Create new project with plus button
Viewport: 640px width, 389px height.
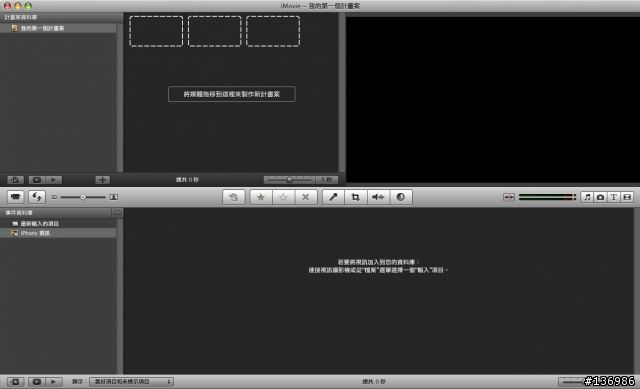(x=102, y=180)
